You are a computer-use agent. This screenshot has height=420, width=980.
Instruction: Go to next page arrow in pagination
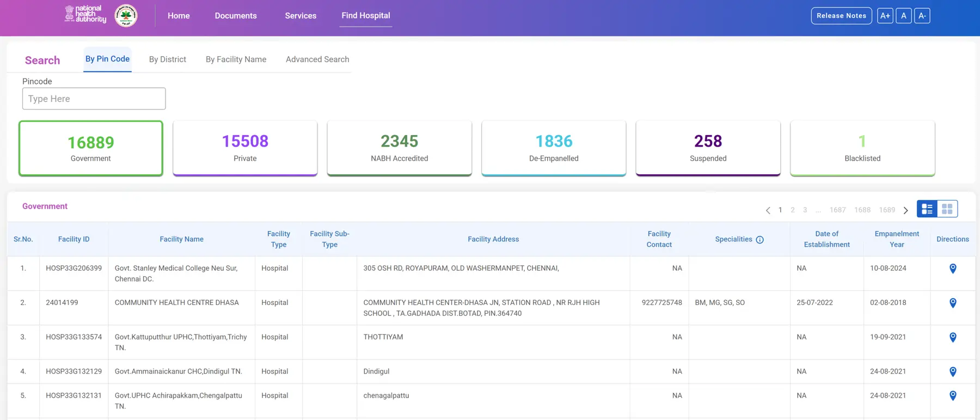tap(905, 210)
